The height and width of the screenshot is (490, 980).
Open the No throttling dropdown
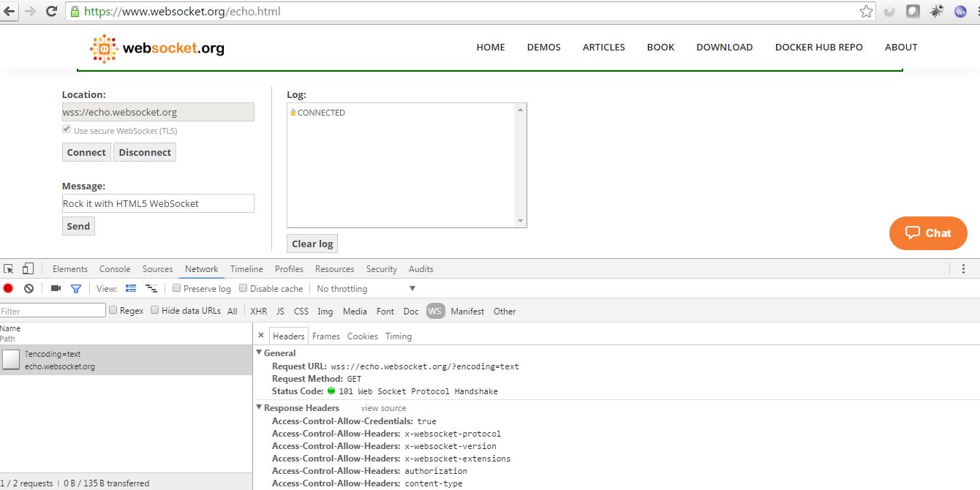[366, 289]
